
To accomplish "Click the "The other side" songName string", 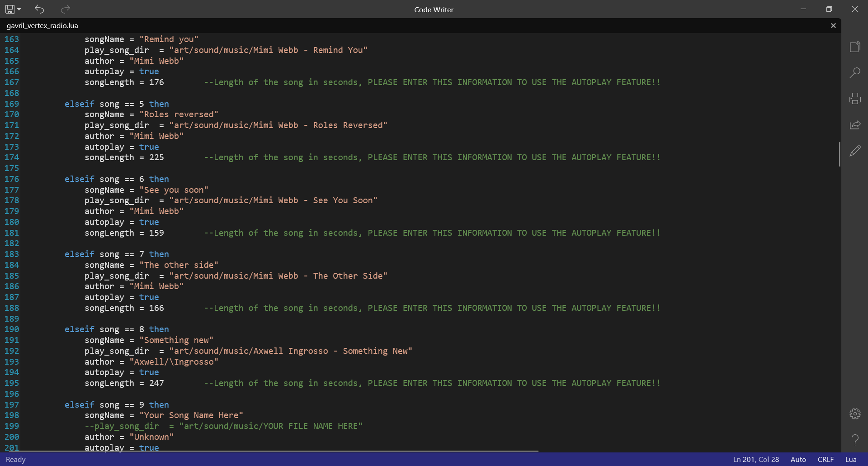I will [179, 265].
